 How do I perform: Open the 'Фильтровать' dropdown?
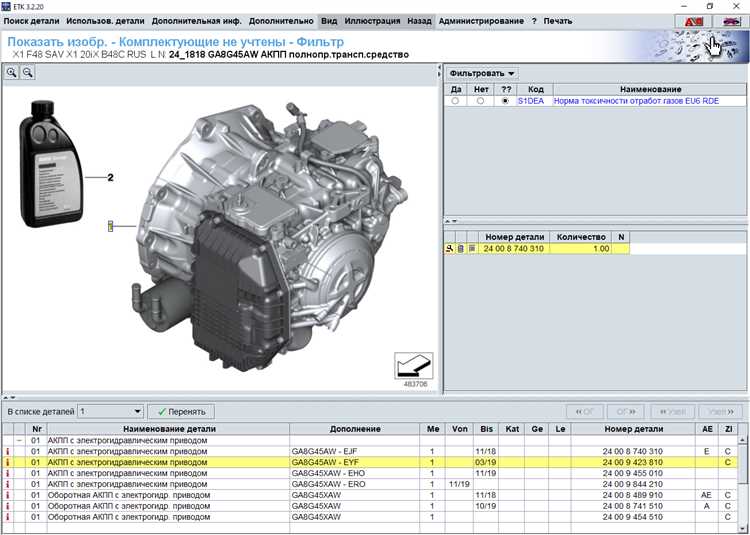(482, 73)
